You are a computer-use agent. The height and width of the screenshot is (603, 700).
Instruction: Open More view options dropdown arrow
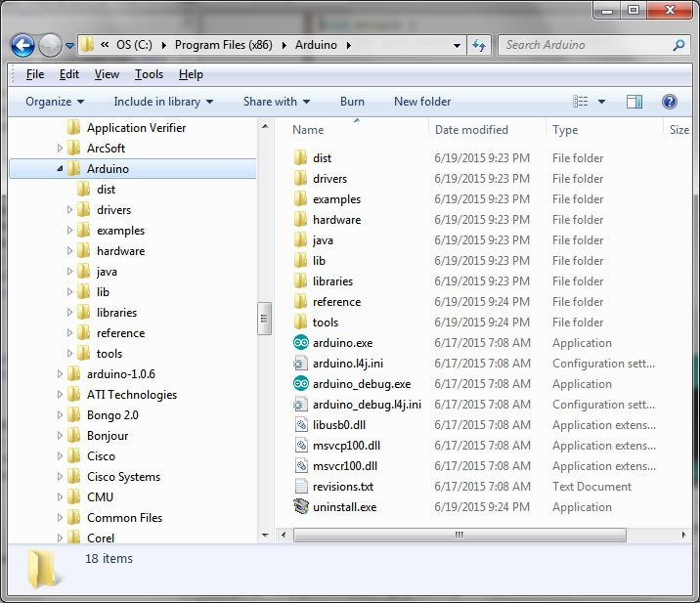(601, 102)
